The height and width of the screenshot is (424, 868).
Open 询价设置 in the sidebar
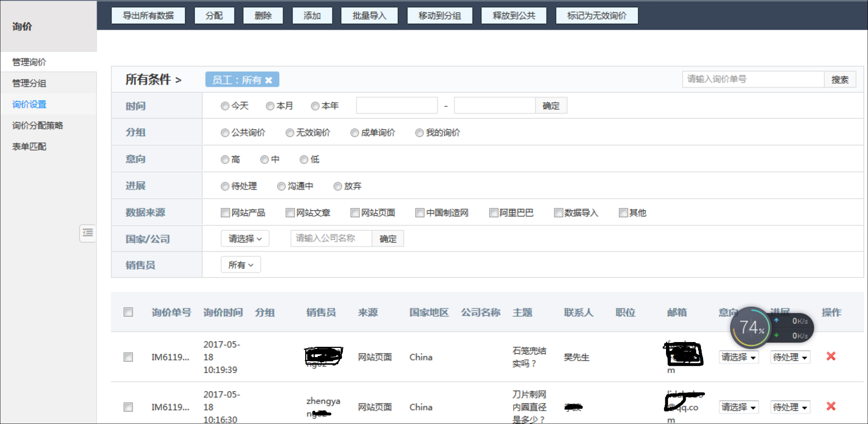click(x=29, y=104)
